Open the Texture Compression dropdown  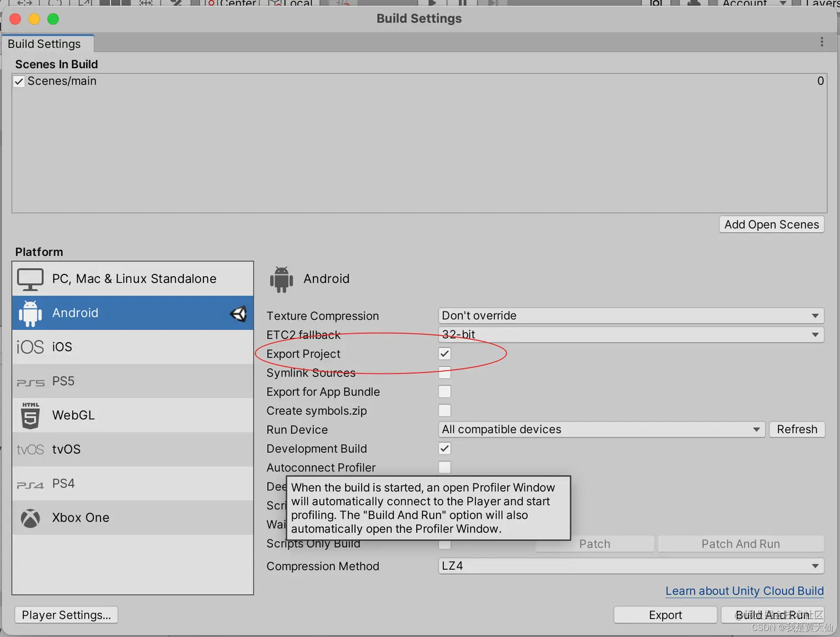tap(631, 315)
